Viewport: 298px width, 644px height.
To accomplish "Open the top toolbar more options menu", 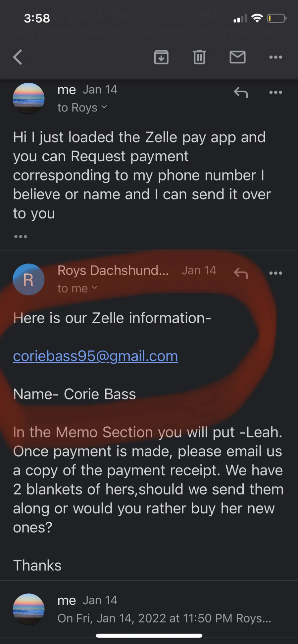I will tap(275, 57).
